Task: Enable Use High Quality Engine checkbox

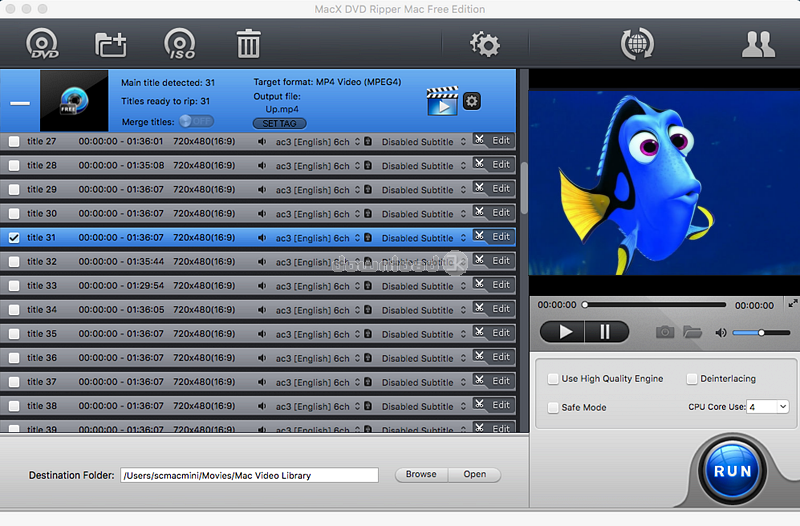Action: coord(554,379)
